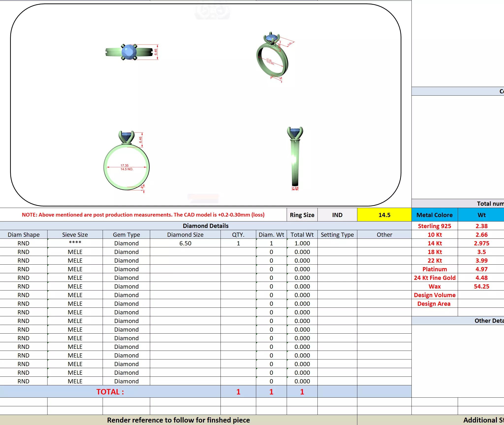This screenshot has height=425, width=504.
Task: Click the Wax weight cell 54.25
Action: (x=481, y=286)
